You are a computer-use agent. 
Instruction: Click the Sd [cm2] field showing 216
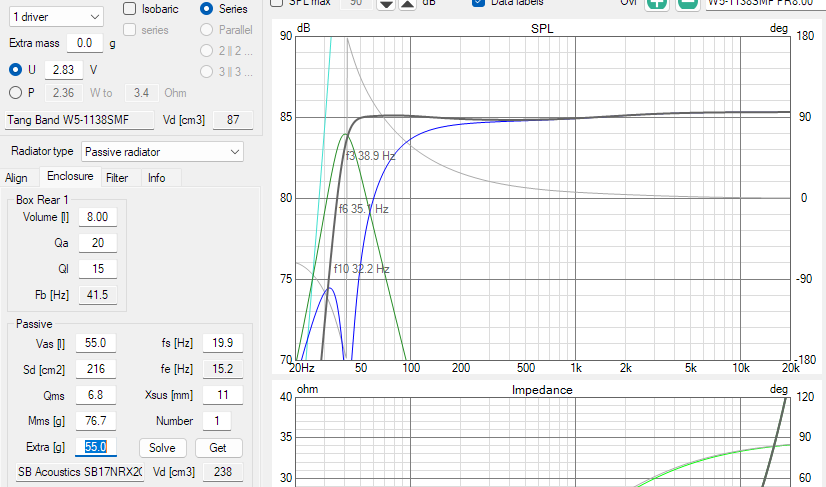tap(95, 369)
